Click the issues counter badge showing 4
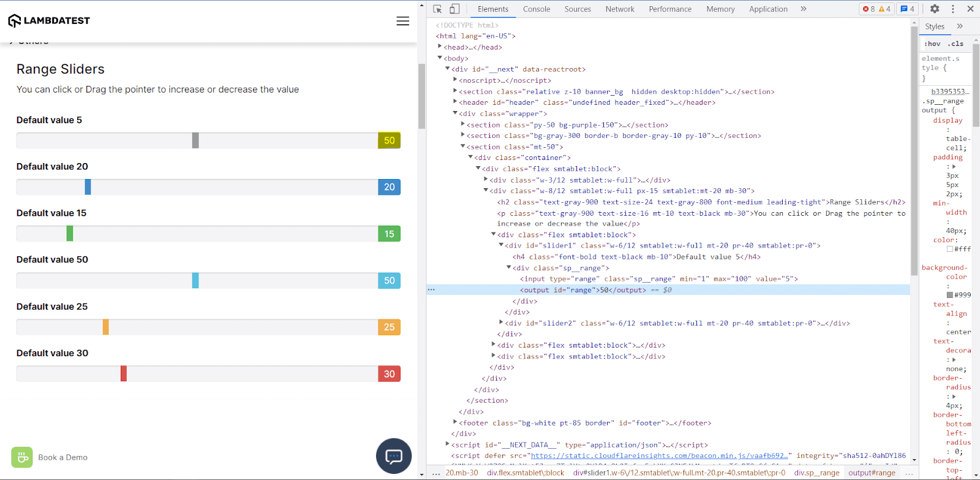980x480 pixels. pyautogui.click(x=907, y=9)
